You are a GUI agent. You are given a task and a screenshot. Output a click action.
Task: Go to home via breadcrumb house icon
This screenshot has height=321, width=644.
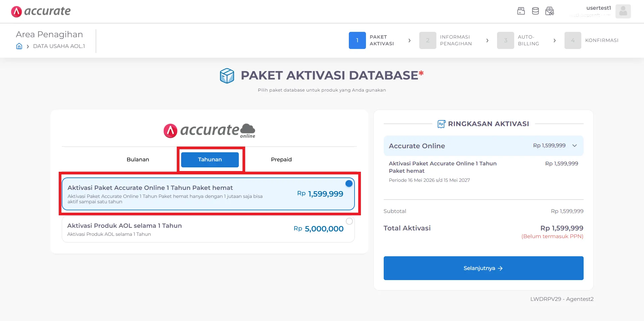19,46
